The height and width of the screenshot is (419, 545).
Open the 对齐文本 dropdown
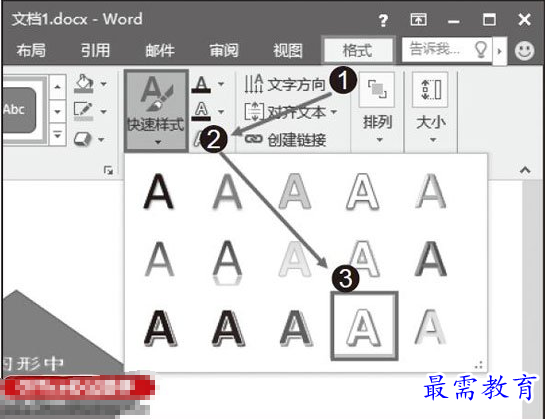tap(291, 112)
